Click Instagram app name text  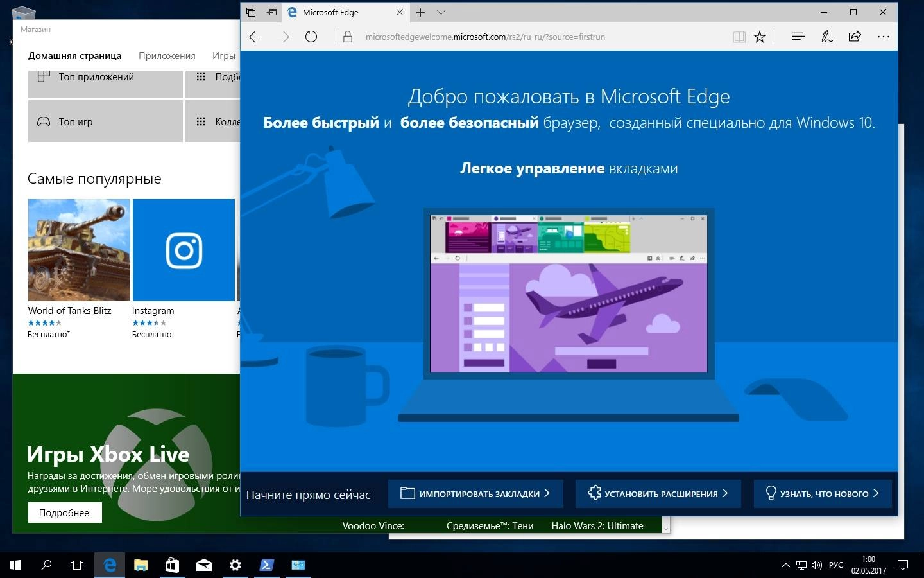pyautogui.click(x=153, y=311)
